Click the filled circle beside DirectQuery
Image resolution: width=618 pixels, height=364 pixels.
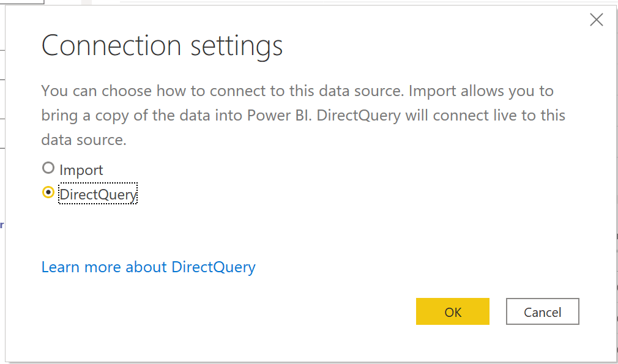coord(48,193)
